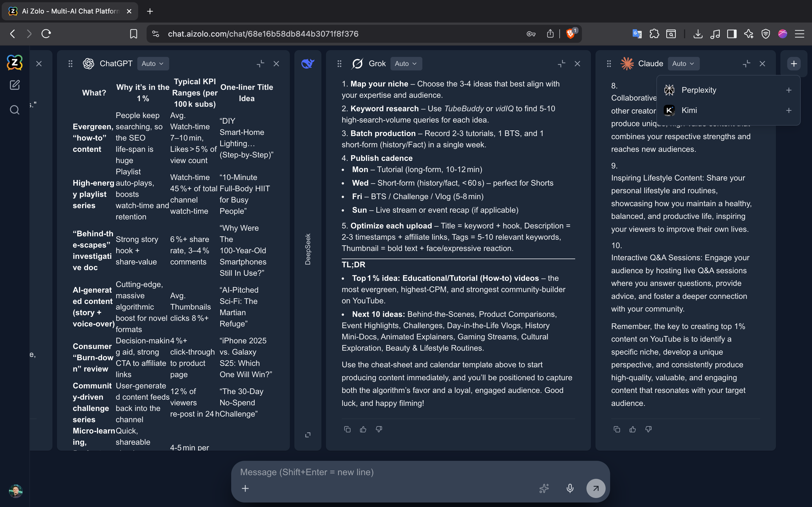Copy Grok's response with copy icon
The height and width of the screenshot is (507, 812).
pyautogui.click(x=347, y=429)
